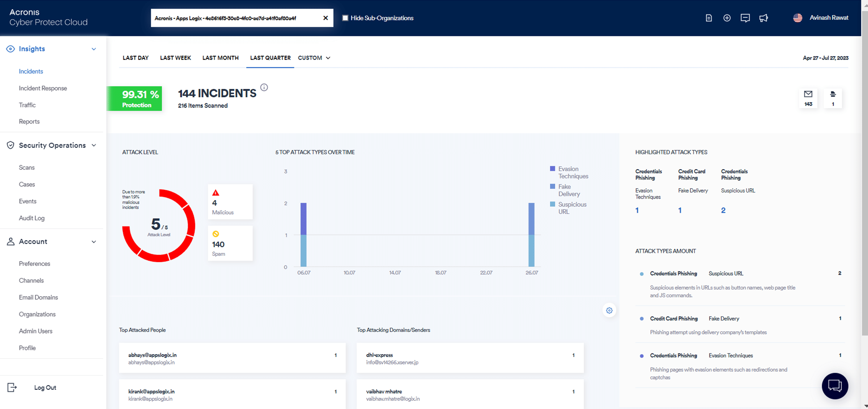Collapse the Security Operations section
The height and width of the screenshot is (409, 868).
pyautogui.click(x=94, y=145)
